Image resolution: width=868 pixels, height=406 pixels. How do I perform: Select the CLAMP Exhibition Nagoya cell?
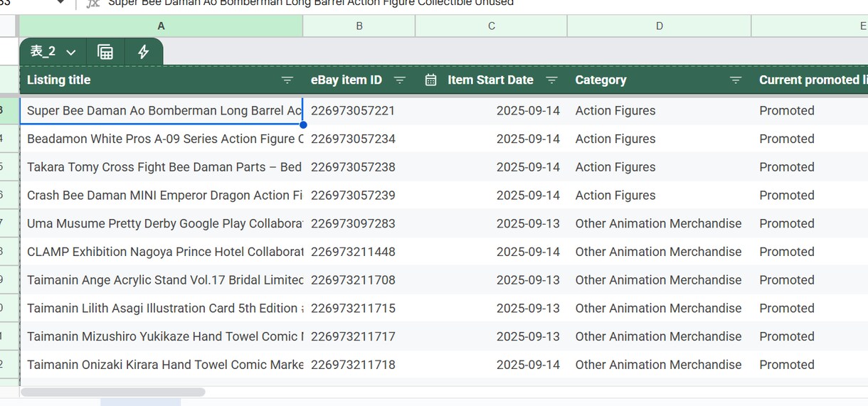tap(162, 252)
